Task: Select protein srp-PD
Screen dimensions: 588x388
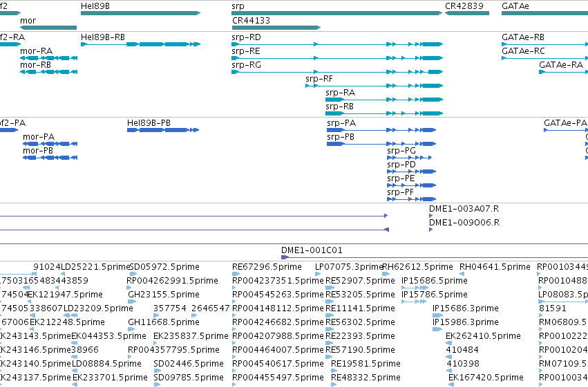Action: [411, 172]
